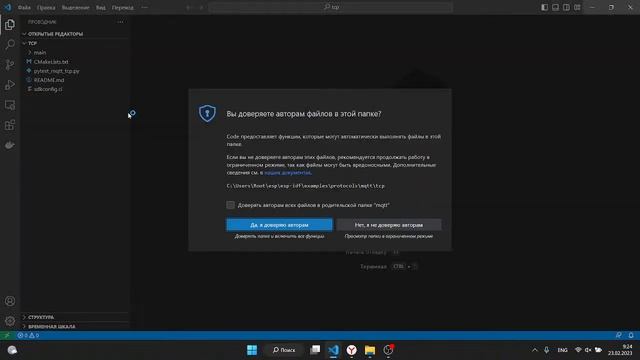Open CMakeLists.txt file
The image size is (640, 360).
click(x=51, y=62)
